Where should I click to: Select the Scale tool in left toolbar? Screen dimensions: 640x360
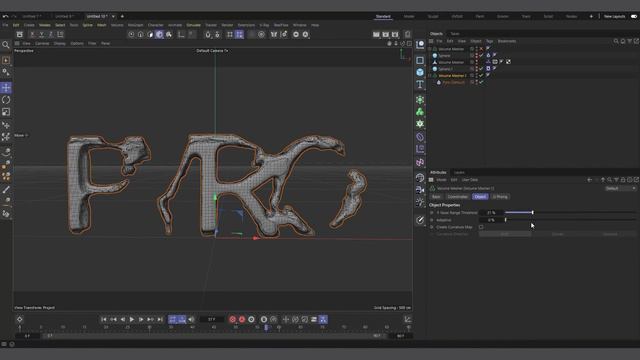click(6, 112)
